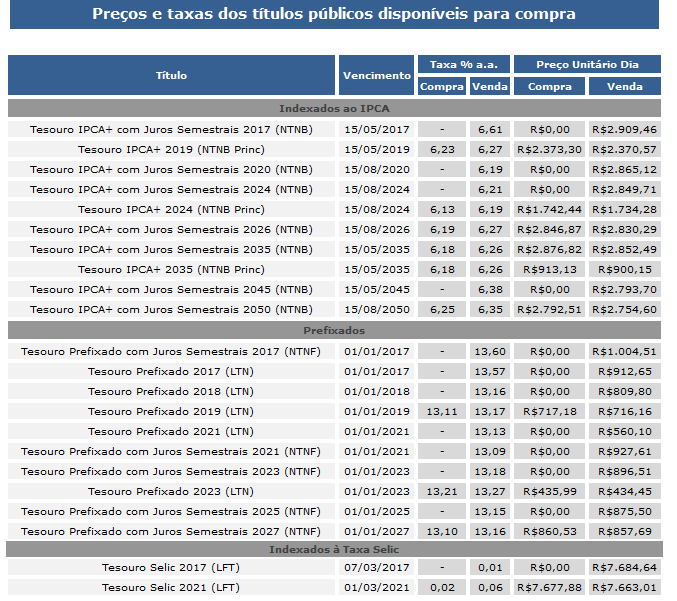The image size is (677, 601).
Task: Click the 6,25 purchase rate
Action: 442,309
